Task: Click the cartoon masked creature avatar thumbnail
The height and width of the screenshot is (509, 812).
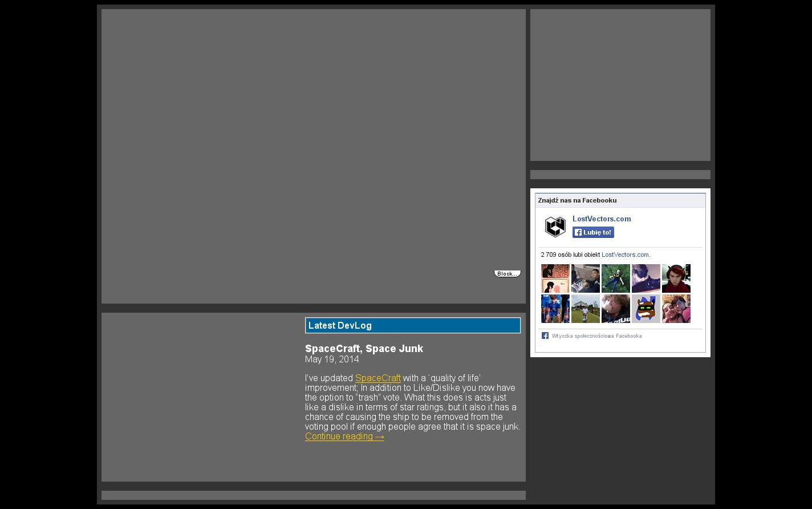Action: (645, 309)
